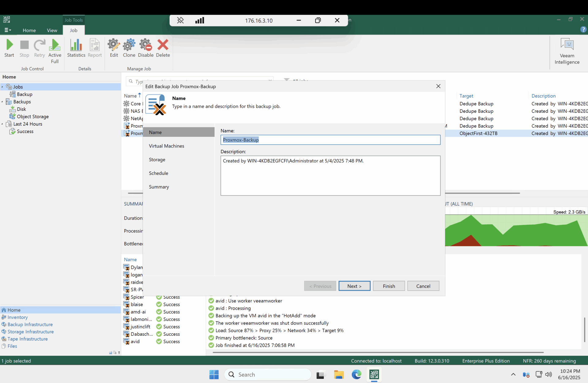Collapse the Jobs tree node
The image size is (588, 383).
2,87
